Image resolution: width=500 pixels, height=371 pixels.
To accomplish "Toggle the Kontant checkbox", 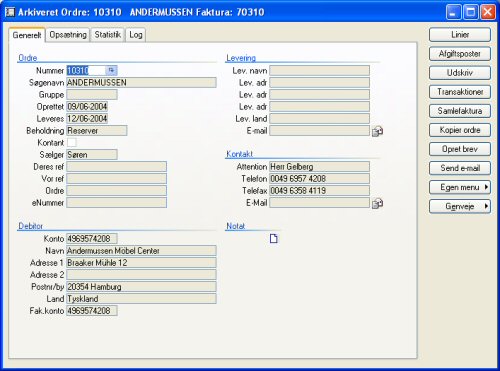I will 72,142.
